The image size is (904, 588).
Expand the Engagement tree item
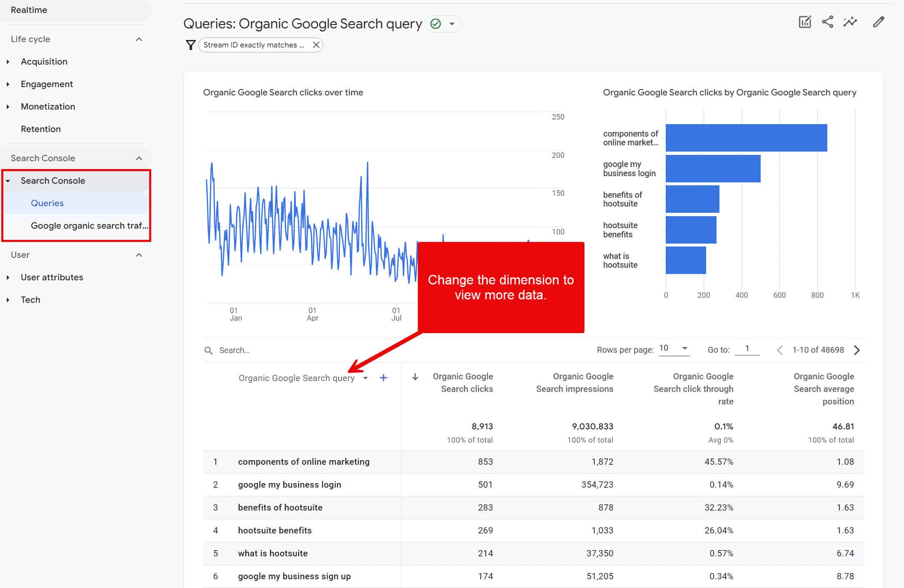point(8,84)
